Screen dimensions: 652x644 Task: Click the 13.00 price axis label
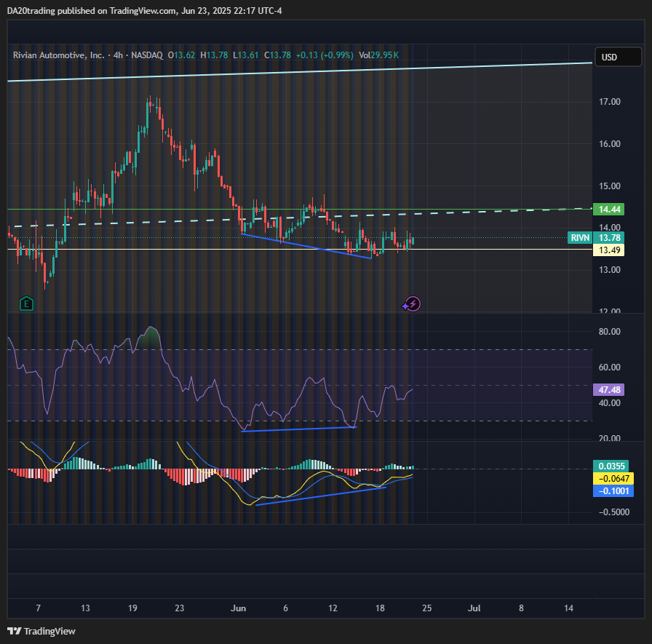click(609, 270)
